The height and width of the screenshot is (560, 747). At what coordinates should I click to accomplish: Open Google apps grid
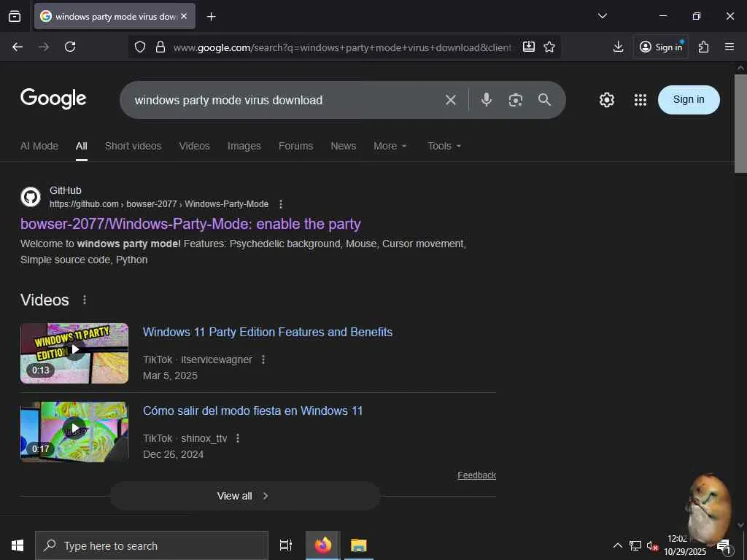pos(640,100)
